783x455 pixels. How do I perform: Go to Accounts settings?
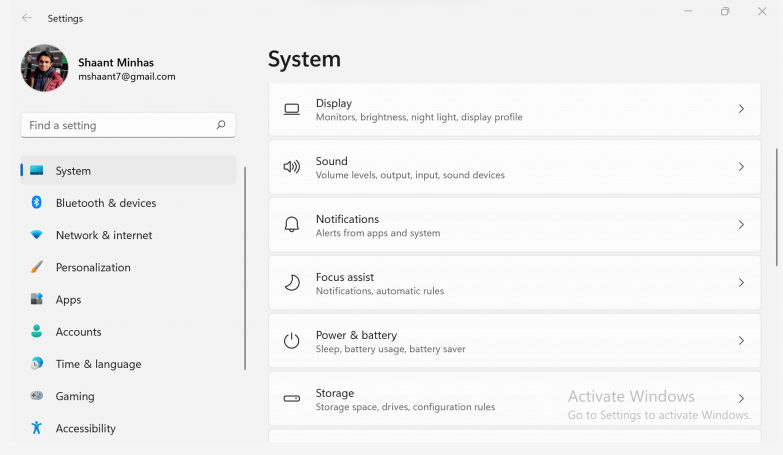[128, 332]
